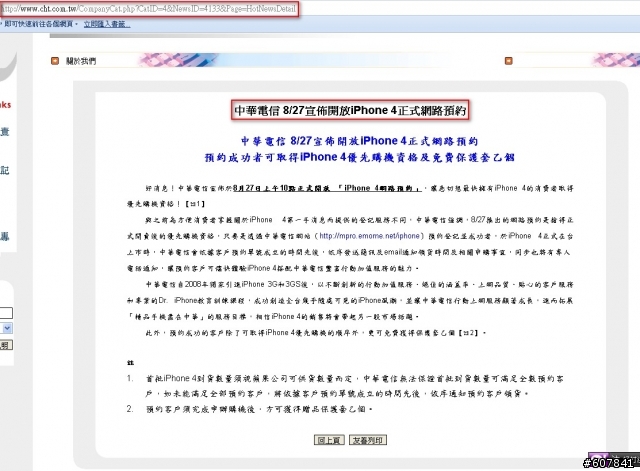Click the underlined text 8月27日上午10點正式開放

click(x=282, y=188)
